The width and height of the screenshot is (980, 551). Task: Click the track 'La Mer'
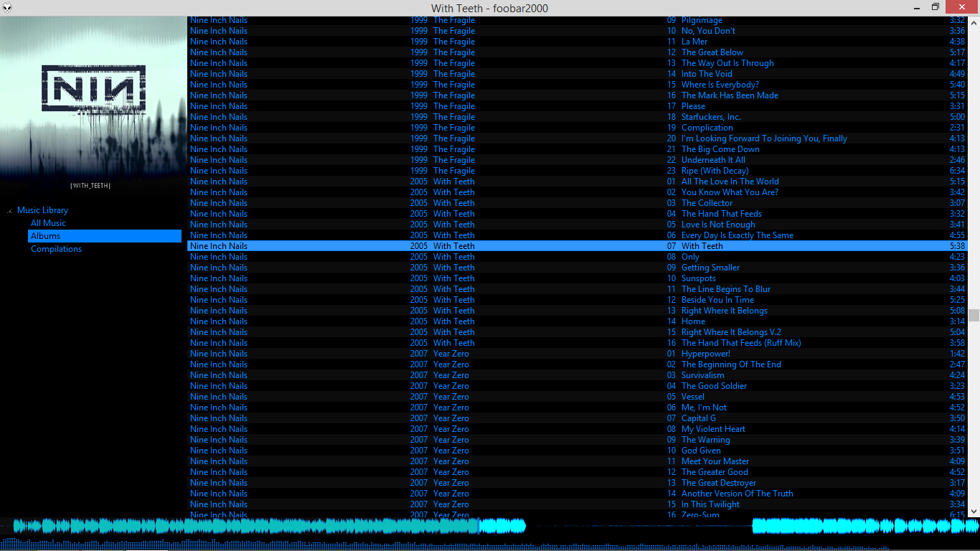[x=694, y=42]
